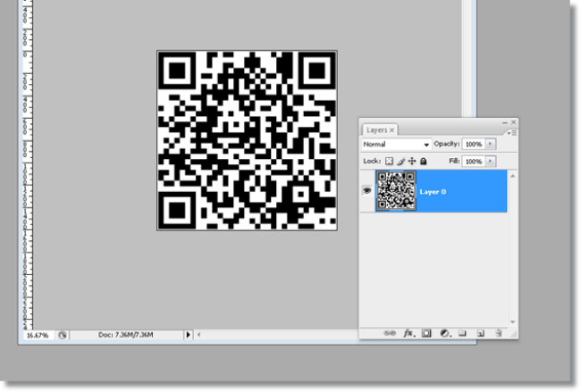Create a new layer group
Screen dimensions: 581x392
tap(462, 333)
